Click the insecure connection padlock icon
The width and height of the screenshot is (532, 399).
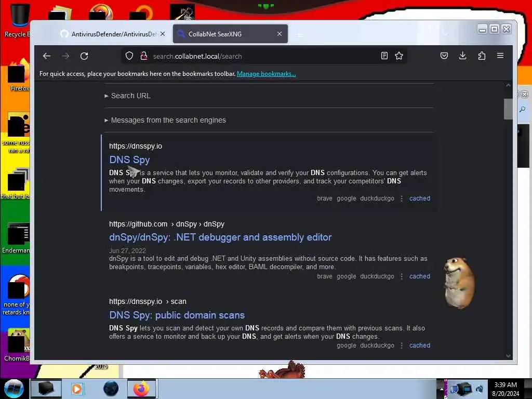pos(144,56)
